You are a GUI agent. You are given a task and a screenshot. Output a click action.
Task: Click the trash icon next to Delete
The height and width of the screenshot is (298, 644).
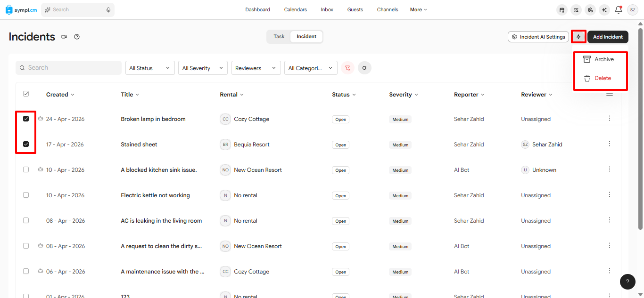point(587,79)
